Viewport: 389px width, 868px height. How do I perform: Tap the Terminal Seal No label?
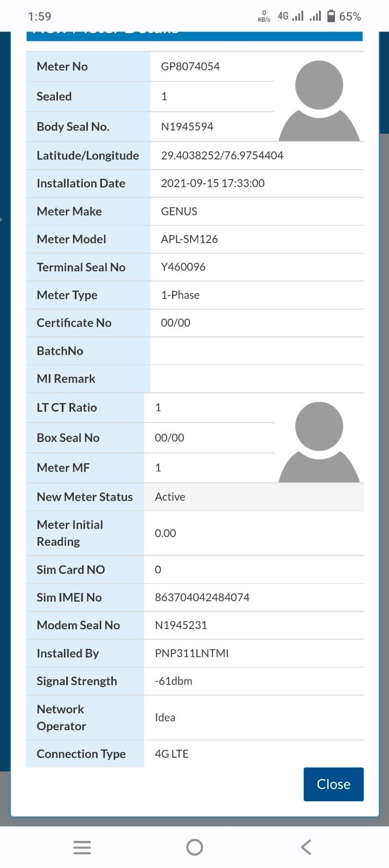(x=81, y=267)
